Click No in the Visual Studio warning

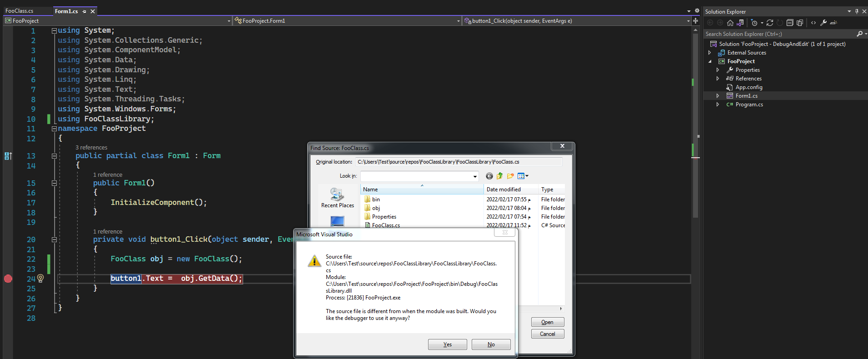click(x=491, y=344)
